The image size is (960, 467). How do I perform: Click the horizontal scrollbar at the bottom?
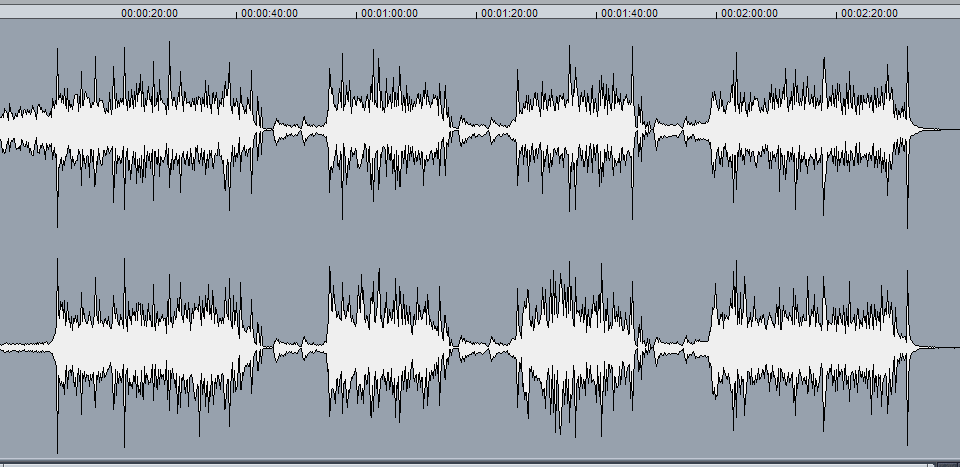465,464
